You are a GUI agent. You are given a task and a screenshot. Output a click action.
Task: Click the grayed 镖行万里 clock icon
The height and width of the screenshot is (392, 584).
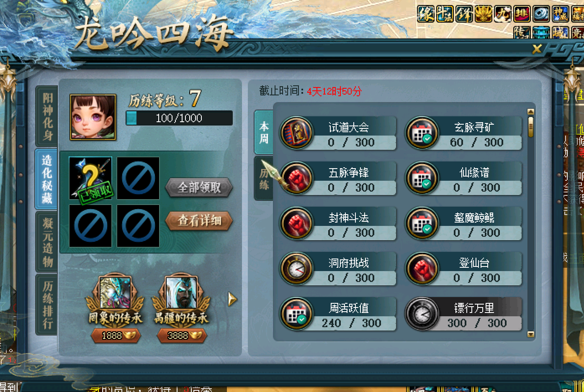[422, 314]
